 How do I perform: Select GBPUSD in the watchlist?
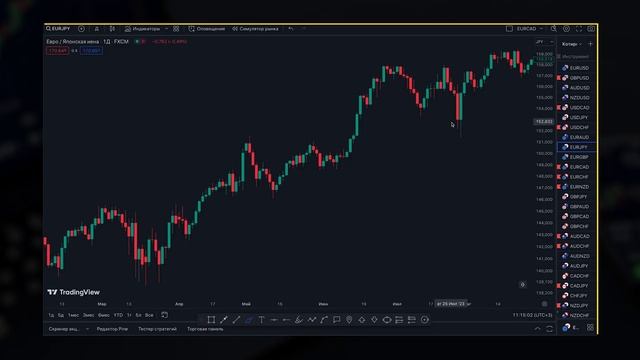[576, 78]
